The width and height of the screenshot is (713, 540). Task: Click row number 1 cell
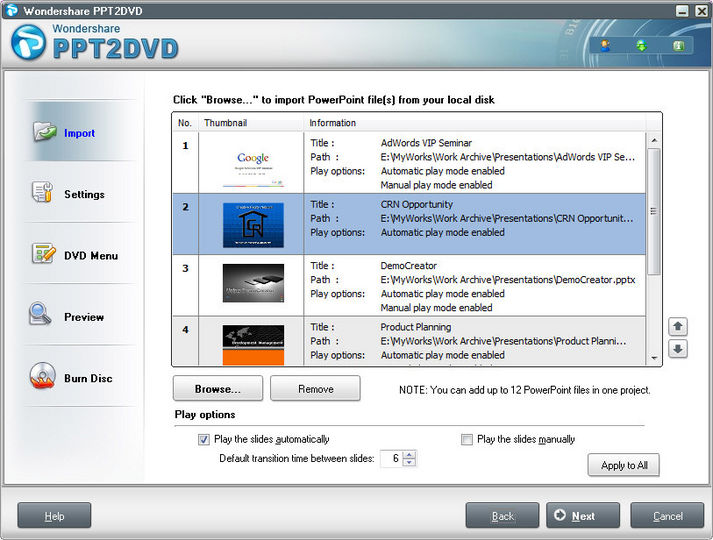click(x=186, y=162)
